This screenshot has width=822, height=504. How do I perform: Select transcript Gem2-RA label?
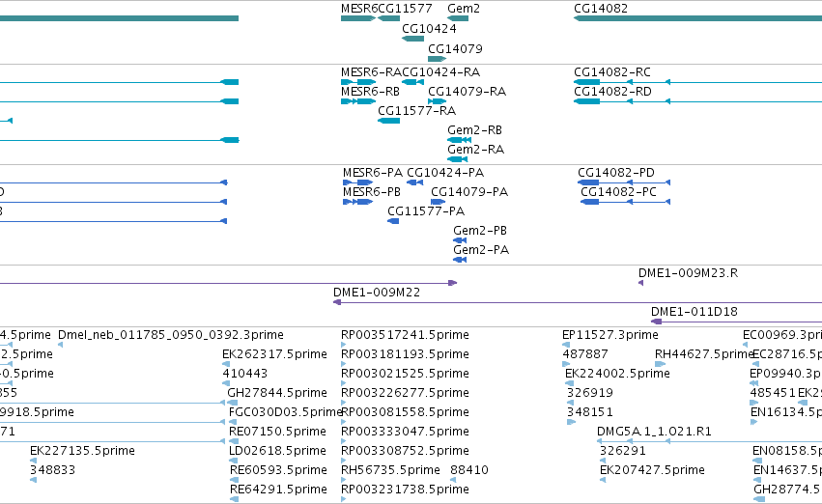click(x=475, y=150)
